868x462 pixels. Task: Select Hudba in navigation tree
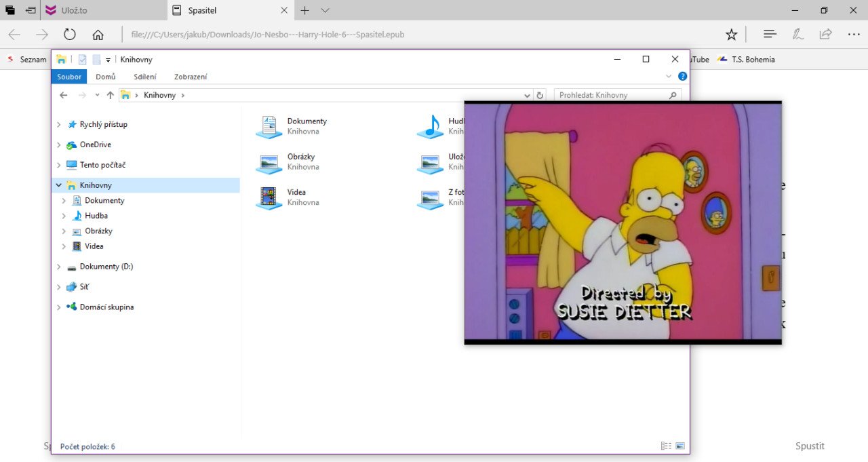pyautogui.click(x=96, y=216)
